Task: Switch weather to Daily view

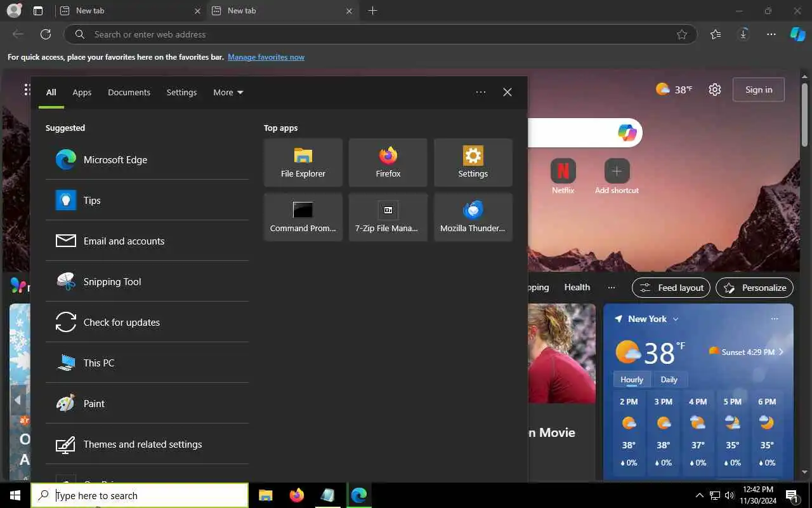Action: point(669,380)
